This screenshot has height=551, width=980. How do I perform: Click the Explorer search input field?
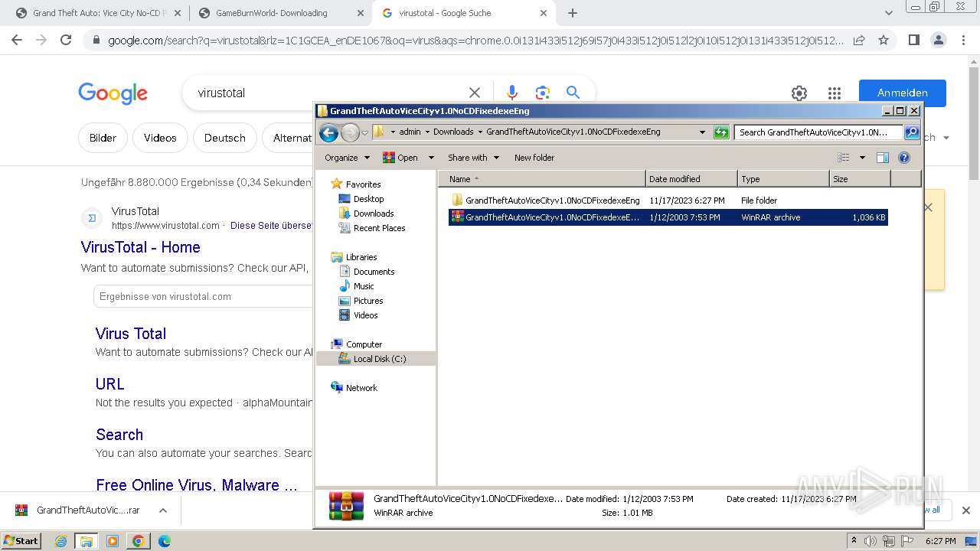pos(818,132)
